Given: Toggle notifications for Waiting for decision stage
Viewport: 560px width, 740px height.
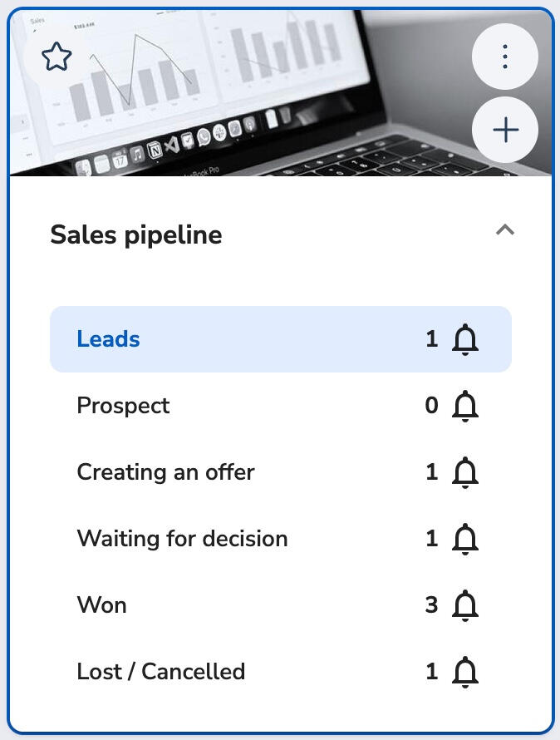Looking at the screenshot, I should 465,539.
